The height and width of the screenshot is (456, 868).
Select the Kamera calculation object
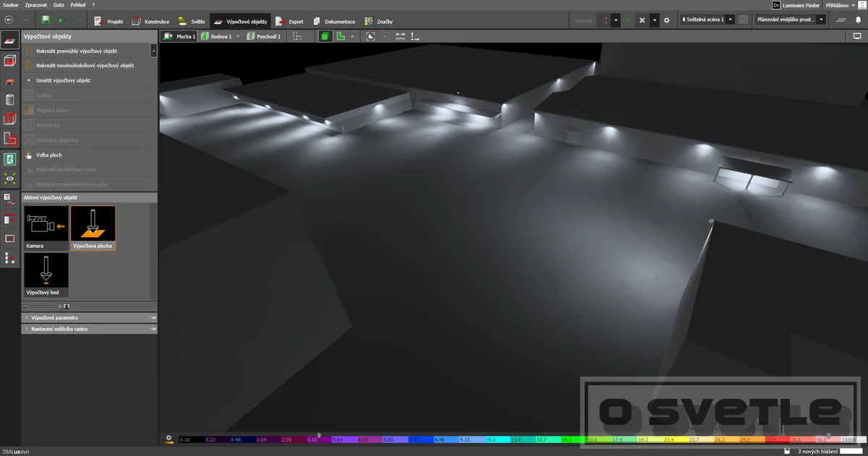[46, 228]
